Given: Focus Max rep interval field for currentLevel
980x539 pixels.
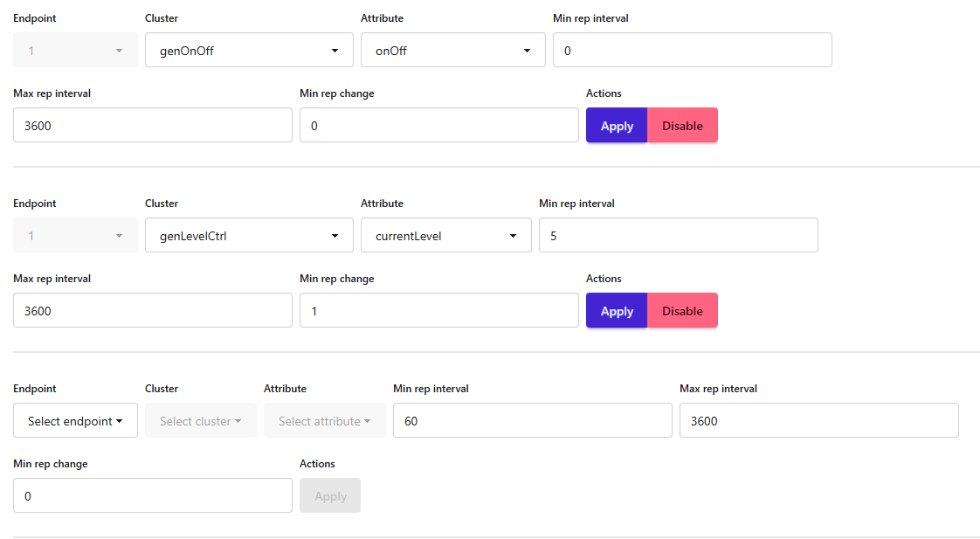Looking at the screenshot, I should [153, 311].
